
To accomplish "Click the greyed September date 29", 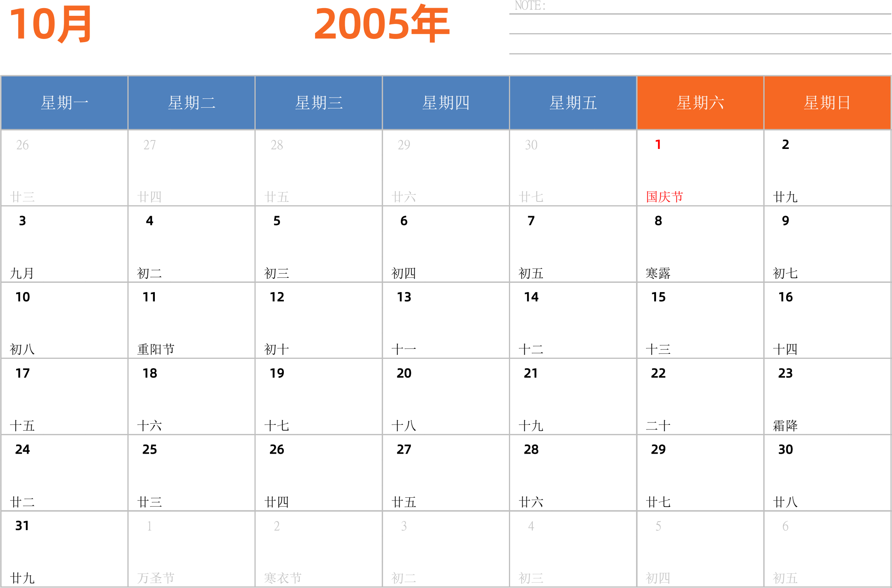I will [x=404, y=145].
